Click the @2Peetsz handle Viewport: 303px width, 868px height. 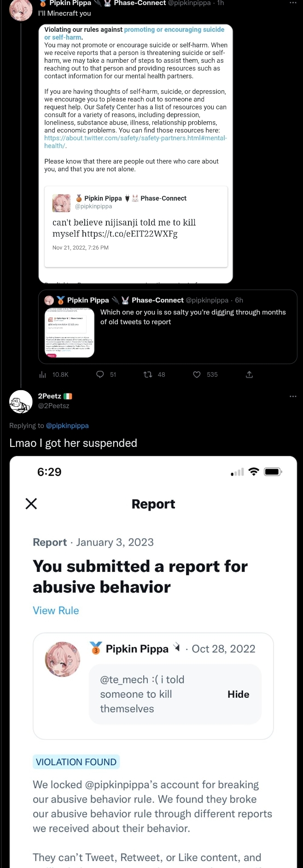(x=53, y=406)
